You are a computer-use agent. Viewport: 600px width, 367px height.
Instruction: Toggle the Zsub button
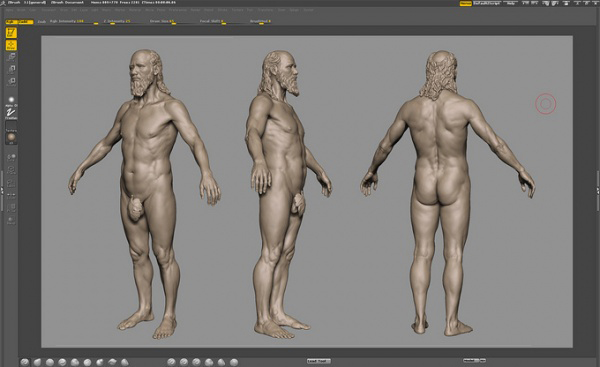pos(42,22)
